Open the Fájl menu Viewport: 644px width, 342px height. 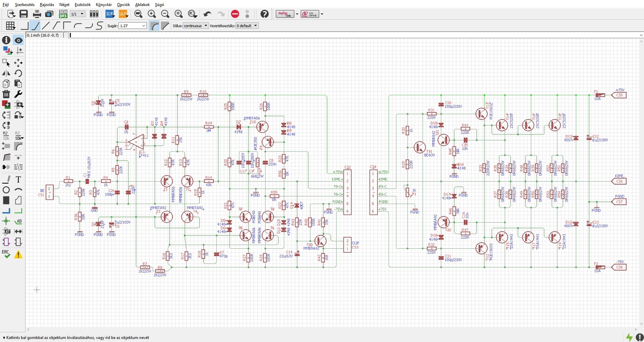(x=6, y=4)
